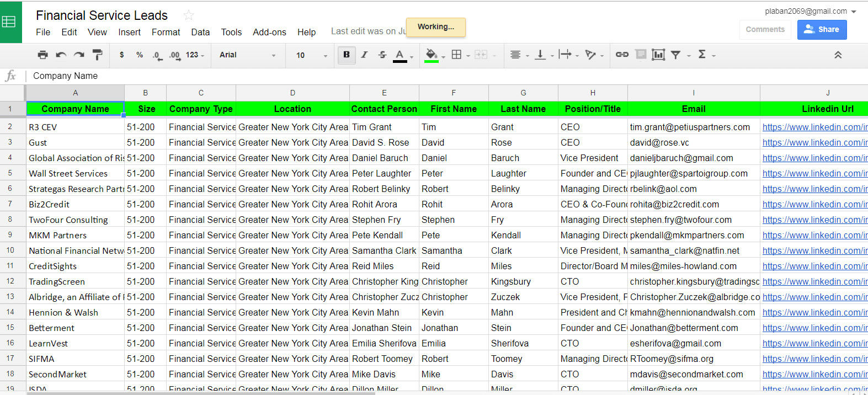Insert a chart from the toolbar
This screenshot has height=395, width=868.
658,55
